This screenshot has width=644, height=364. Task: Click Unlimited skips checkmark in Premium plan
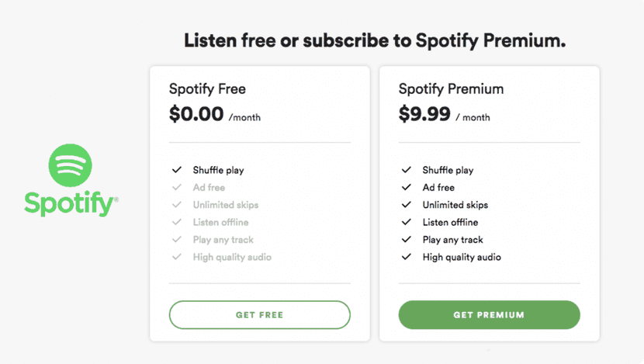click(407, 205)
